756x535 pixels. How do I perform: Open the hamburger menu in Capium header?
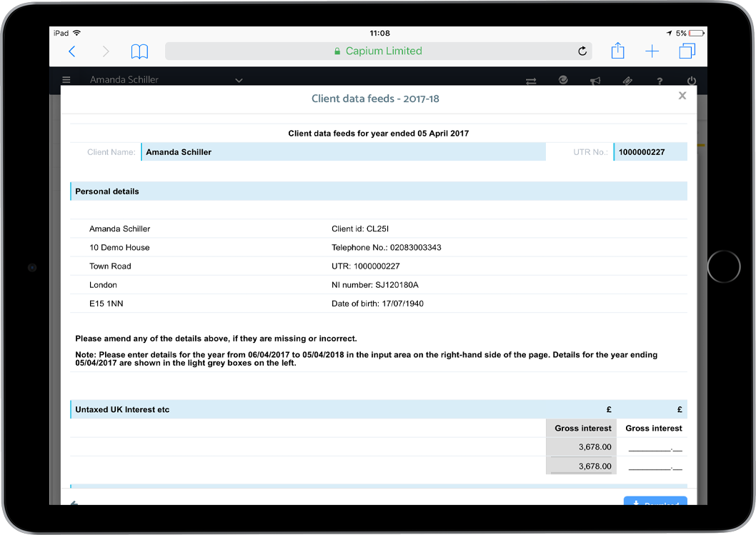point(66,80)
